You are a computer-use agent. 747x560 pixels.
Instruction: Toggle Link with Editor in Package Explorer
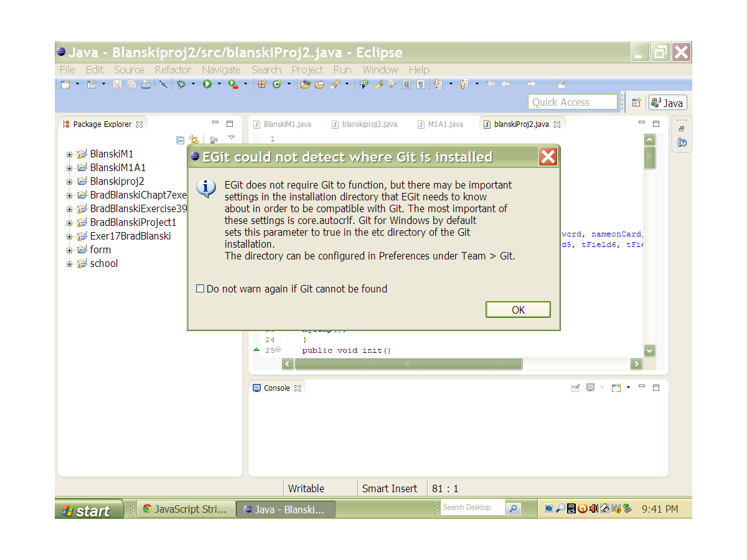(x=194, y=140)
